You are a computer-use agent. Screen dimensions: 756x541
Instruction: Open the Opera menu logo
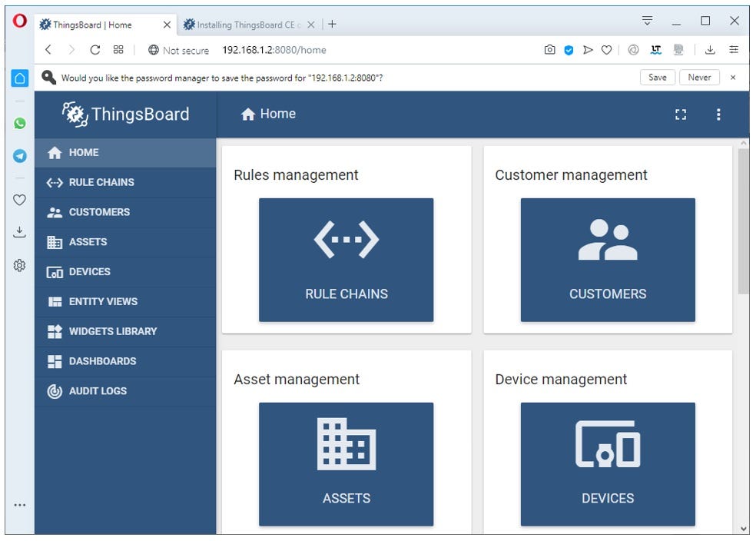pyautogui.click(x=19, y=22)
